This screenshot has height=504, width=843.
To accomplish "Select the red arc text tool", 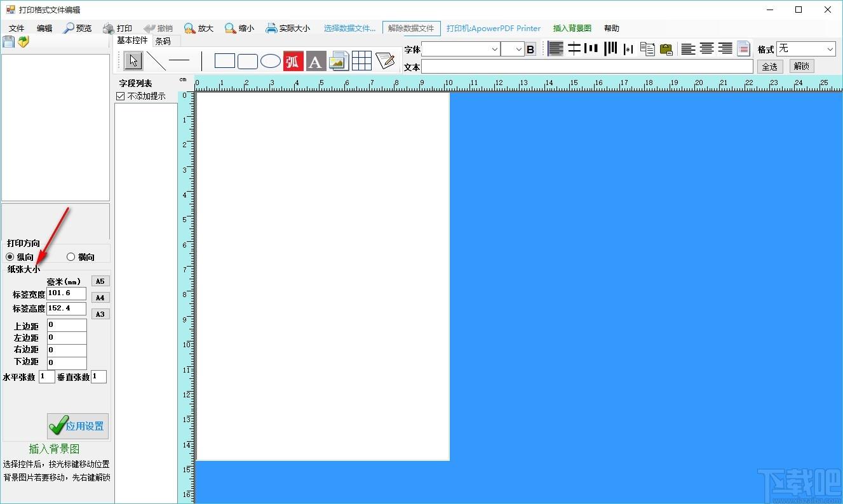I will tap(293, 61).
